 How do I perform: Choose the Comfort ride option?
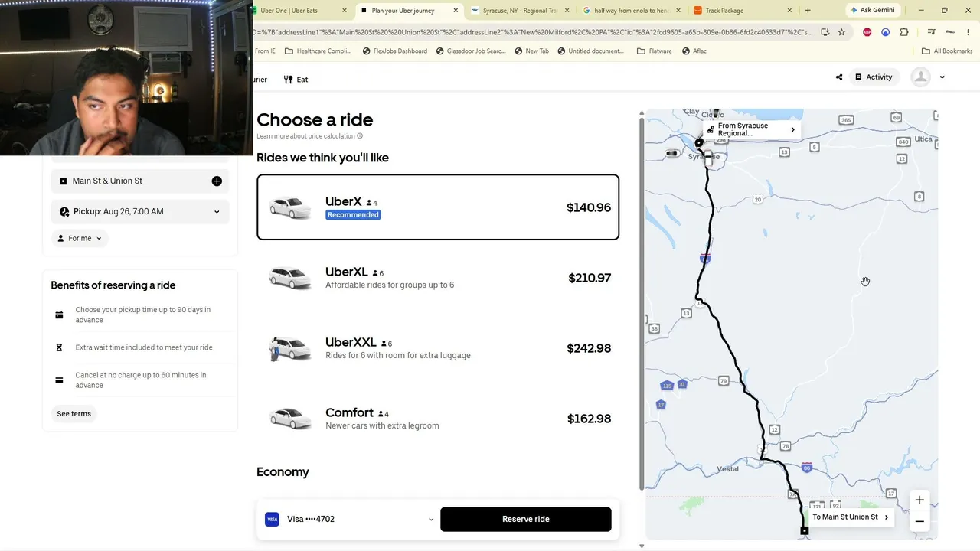tap(438, 419)
